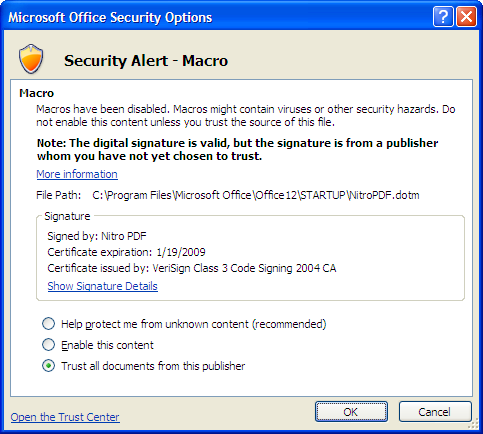Click the Certificate expiration 1/19/2009 line

point(126,252)
